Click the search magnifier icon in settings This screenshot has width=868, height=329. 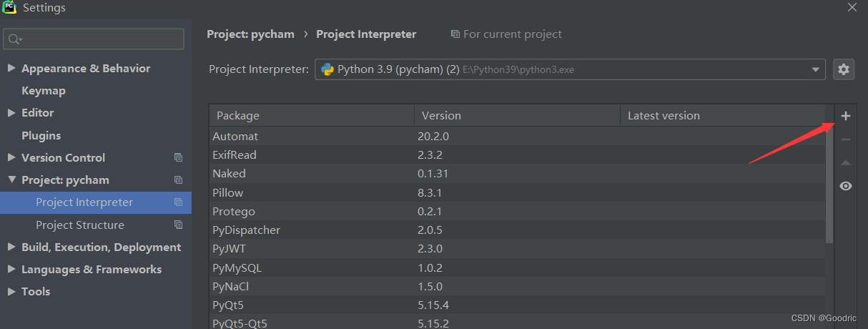[15, 39]
